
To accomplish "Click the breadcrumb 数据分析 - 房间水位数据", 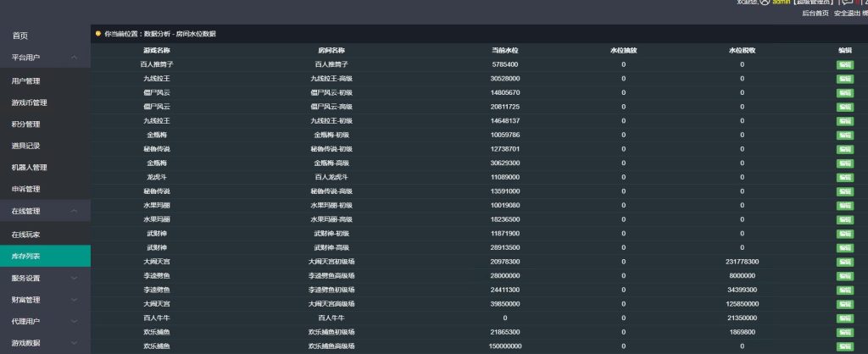I will coord(180,34).
